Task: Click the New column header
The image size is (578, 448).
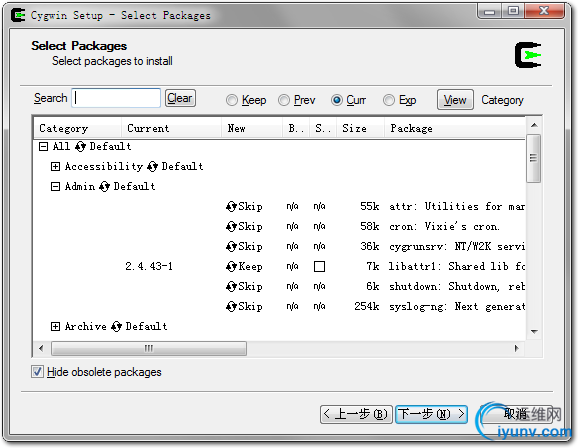Action: click(252, 128)
